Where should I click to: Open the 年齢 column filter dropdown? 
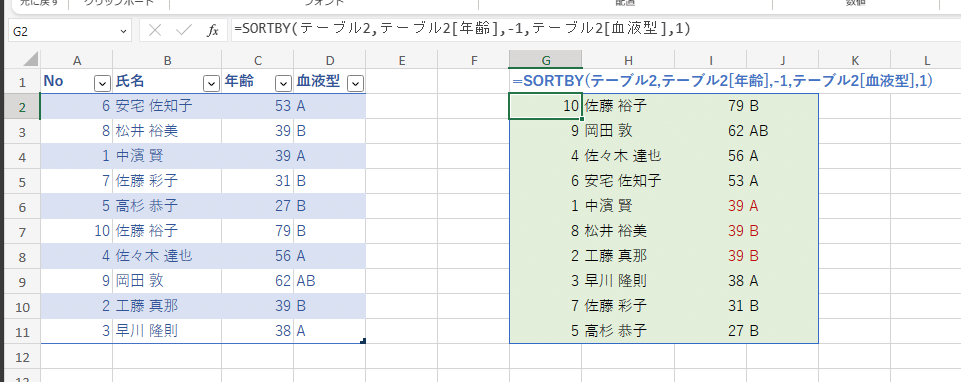tap(283, 83)
